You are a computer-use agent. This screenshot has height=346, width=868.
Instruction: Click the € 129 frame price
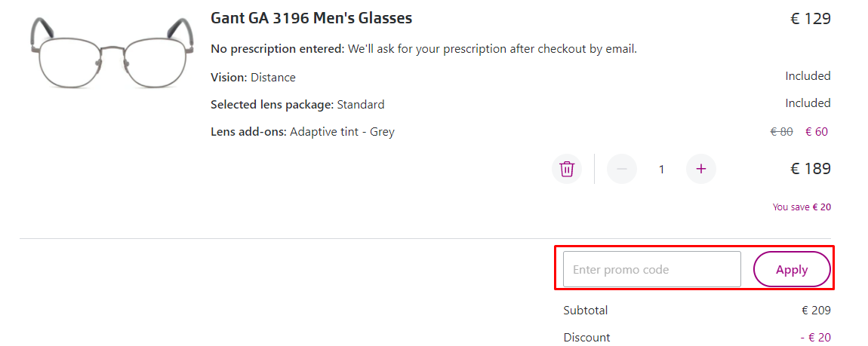(810, 19)
